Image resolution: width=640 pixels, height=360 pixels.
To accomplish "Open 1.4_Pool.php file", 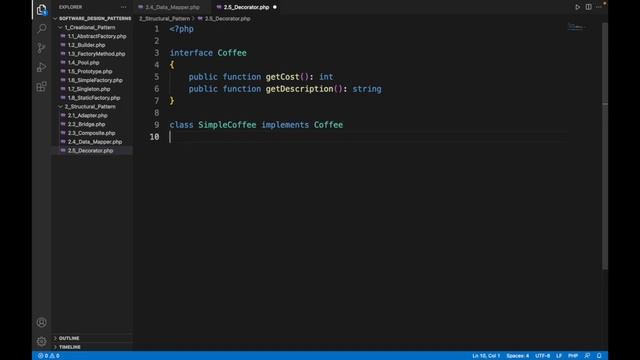I will click(x=83, y=62).
